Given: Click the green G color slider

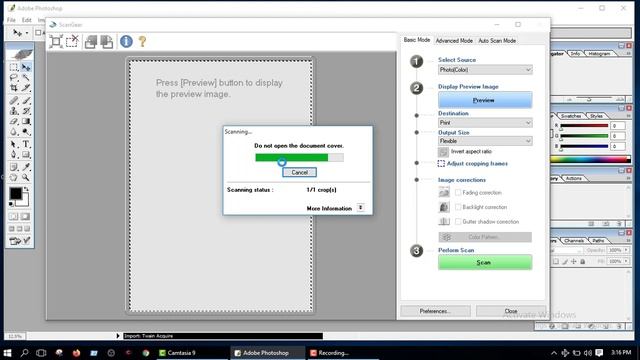Looking at the screenshot, I should pyautogui.click(x=584, y=136).
